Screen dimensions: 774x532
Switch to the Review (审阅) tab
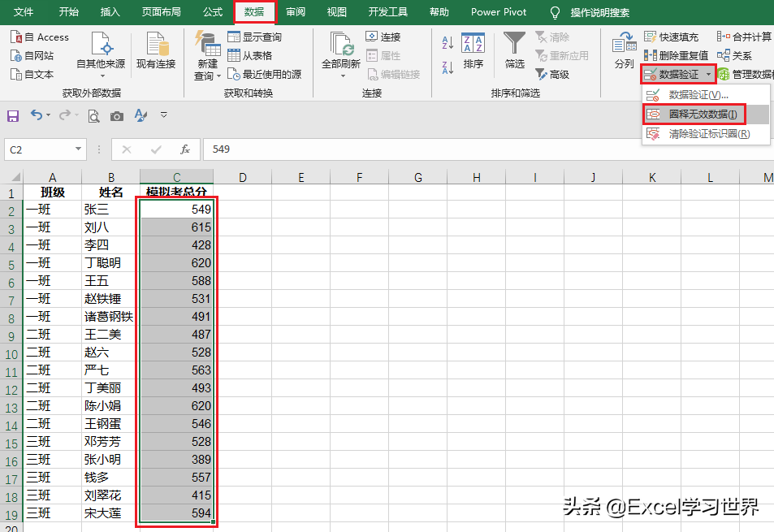tap(296, 12)
